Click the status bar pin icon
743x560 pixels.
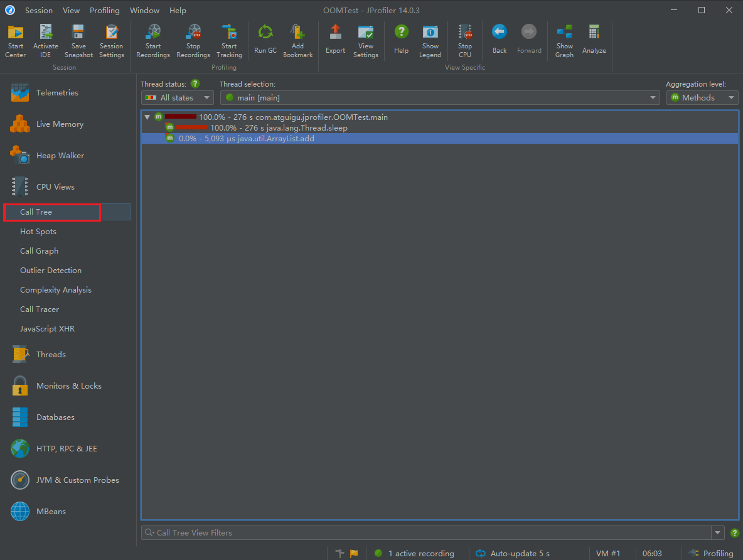click(339, 553)
